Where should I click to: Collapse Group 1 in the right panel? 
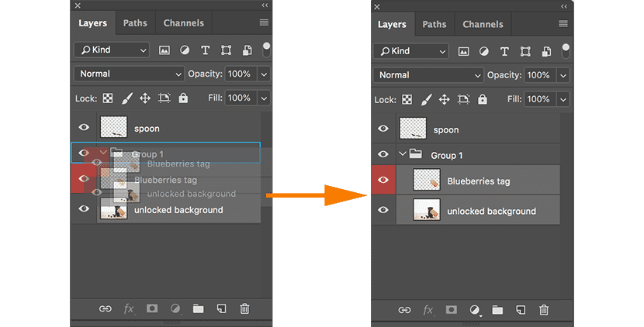coord(403,155)
